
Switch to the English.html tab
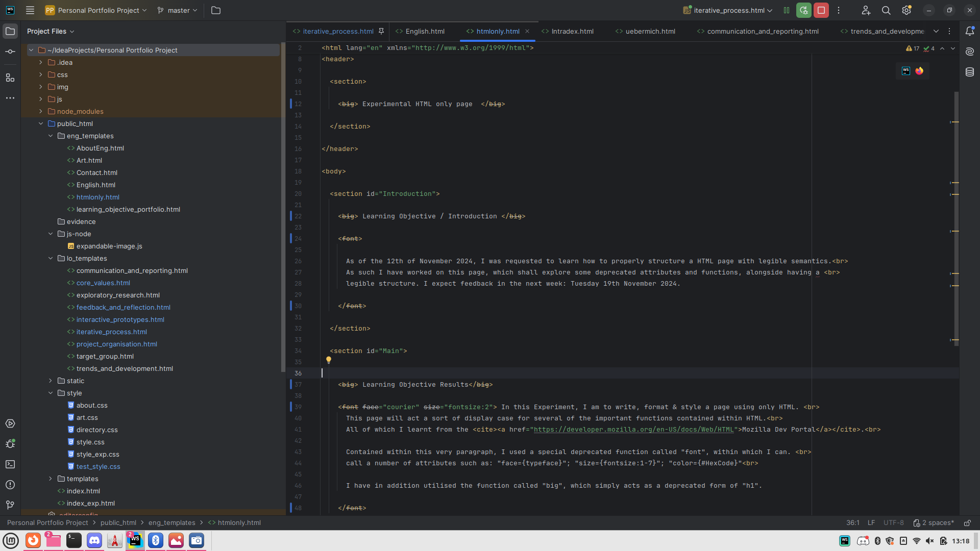425,31
